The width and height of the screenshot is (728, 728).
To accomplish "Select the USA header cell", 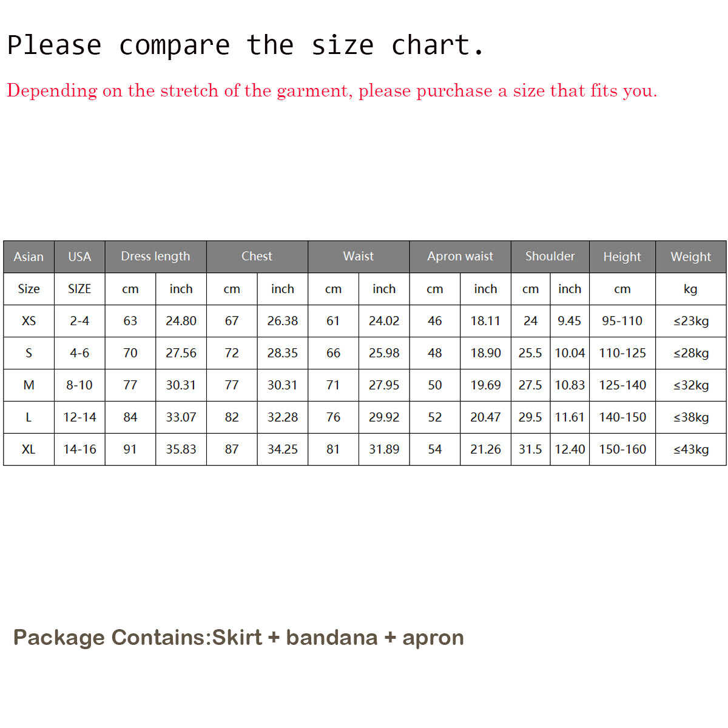I will tap(79, 257).
